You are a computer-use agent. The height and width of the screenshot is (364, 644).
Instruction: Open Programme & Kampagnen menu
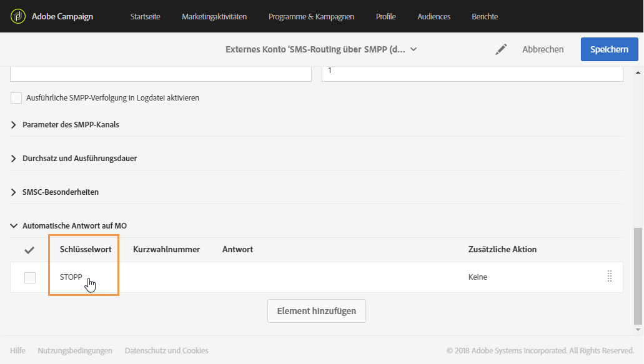point(311,16)
